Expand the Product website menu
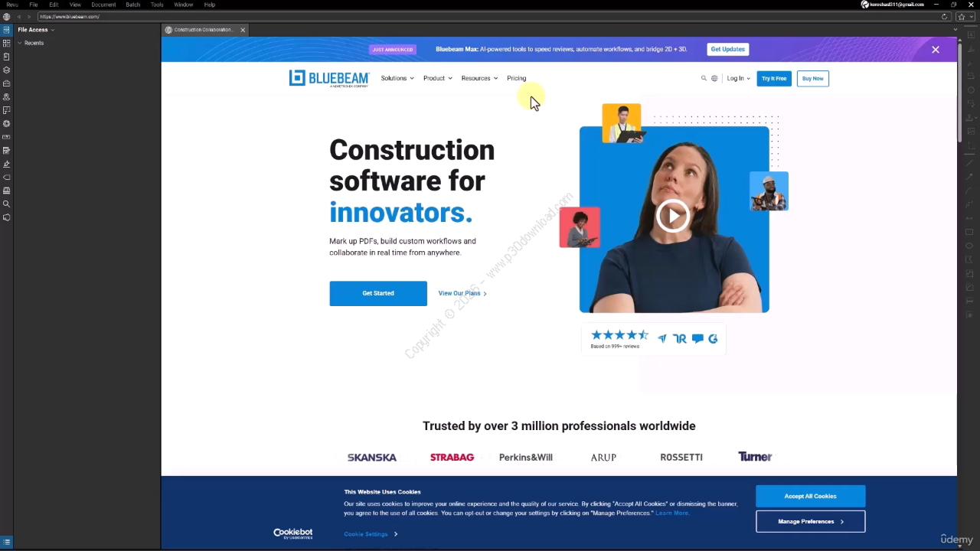 pos(438,78)
